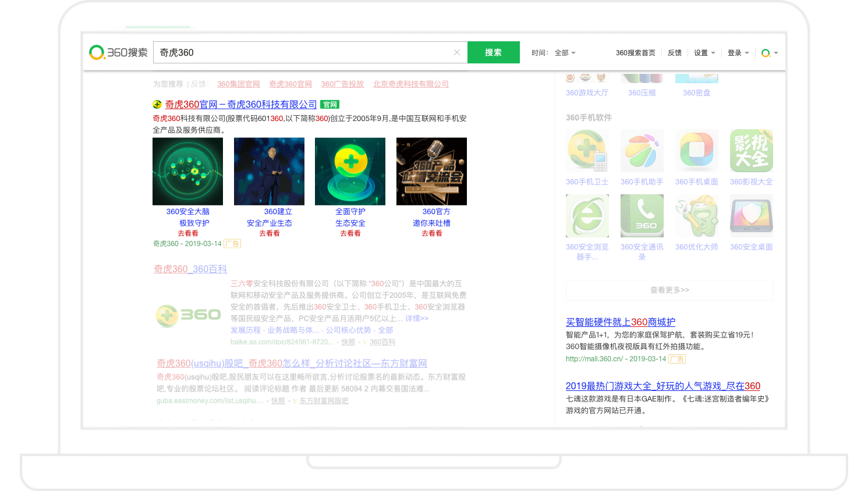Click 去看看 under 360安全大脑
This screenshot has width=868, height=491.
click(188, 233)
